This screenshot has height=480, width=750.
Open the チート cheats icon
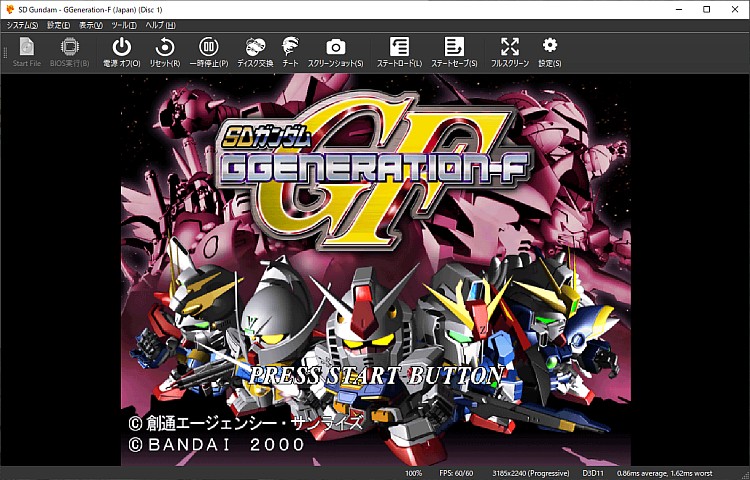tap(290, 52)
